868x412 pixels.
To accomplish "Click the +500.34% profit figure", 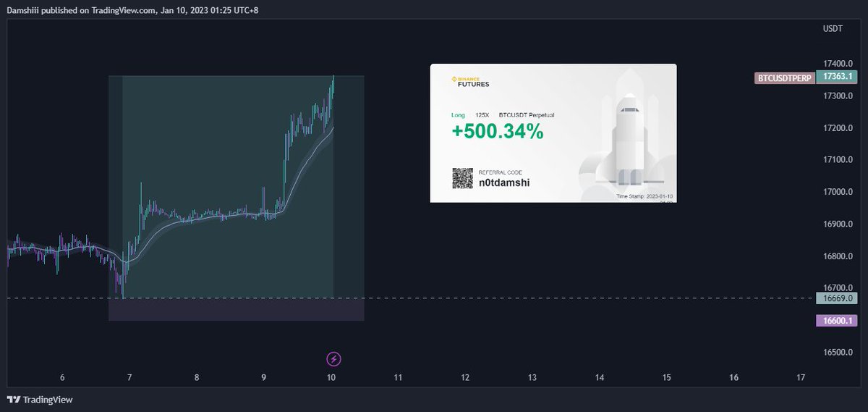I will (498, 132).
